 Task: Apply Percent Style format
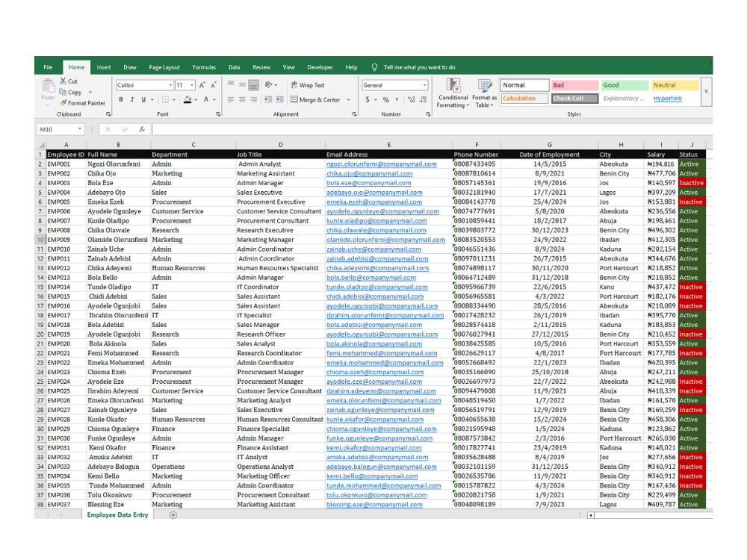point(386,99)
